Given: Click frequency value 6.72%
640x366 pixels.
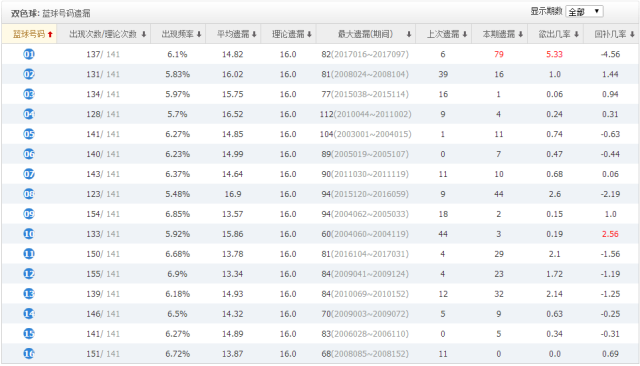Looking at the screenshot, I should 178,354.
